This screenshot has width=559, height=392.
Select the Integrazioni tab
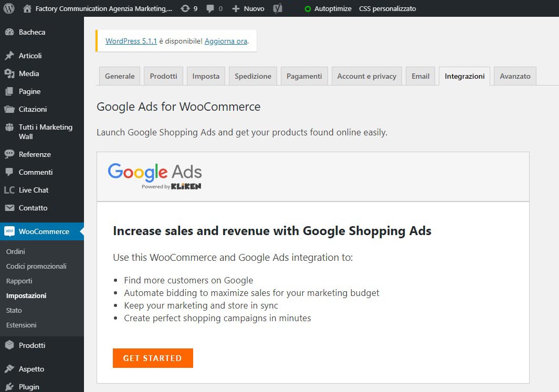(465, 76)
